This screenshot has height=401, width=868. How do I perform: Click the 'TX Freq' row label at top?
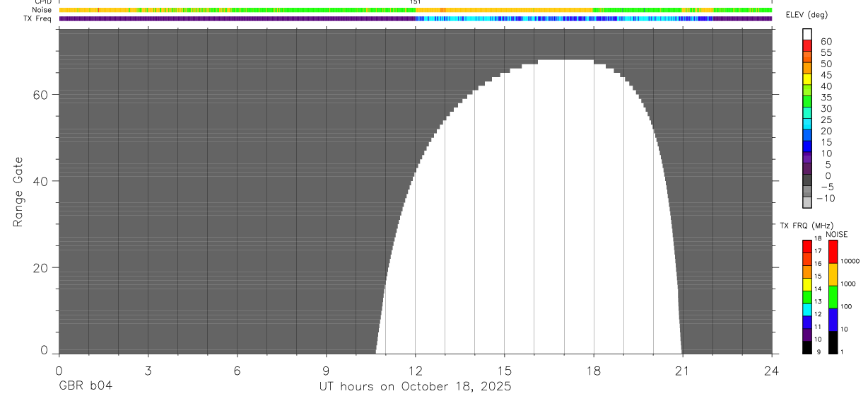[x=37, y=18]
